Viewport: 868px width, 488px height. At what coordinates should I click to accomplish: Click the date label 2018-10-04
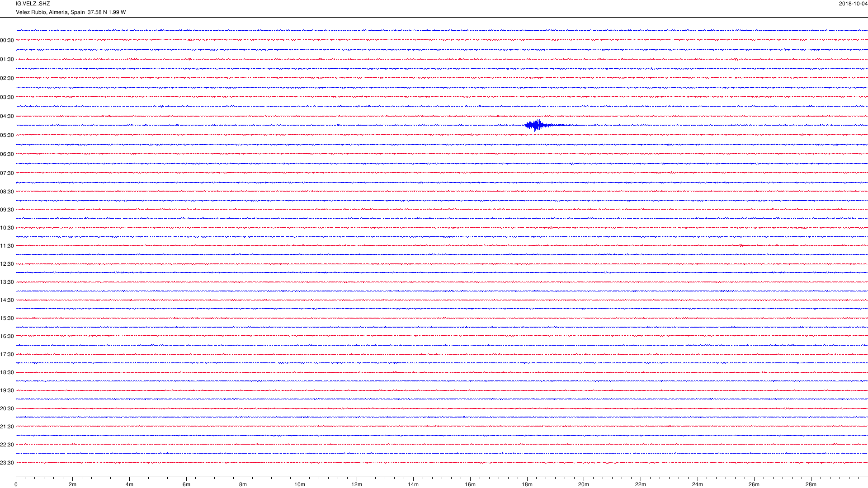point(853,4)
